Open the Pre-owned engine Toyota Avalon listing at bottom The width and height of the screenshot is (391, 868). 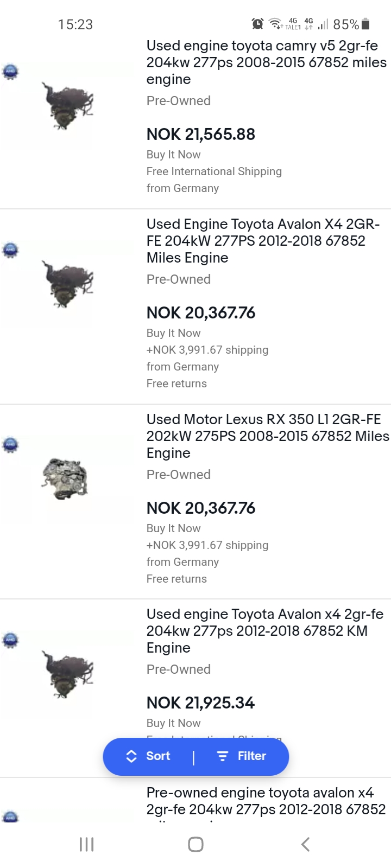coord(266,801)
